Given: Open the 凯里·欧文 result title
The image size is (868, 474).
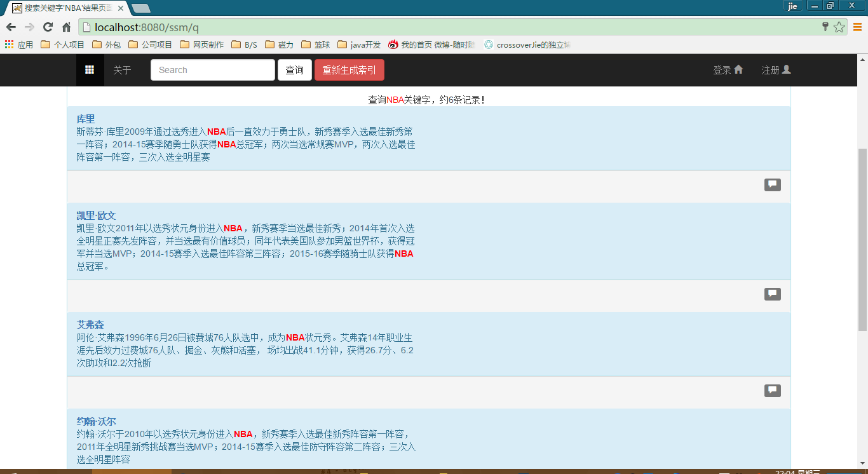Looking at the screenshot, I should pos(97,215).
